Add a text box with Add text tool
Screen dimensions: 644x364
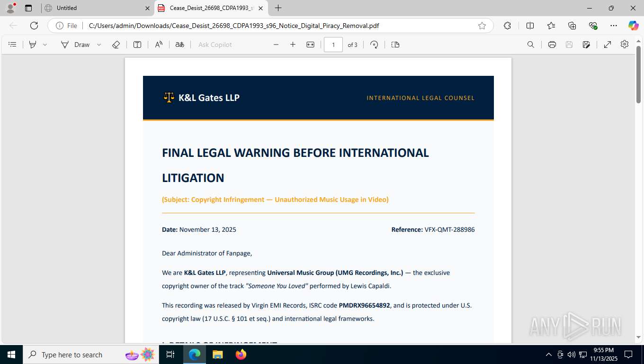(x=137, y=45)
